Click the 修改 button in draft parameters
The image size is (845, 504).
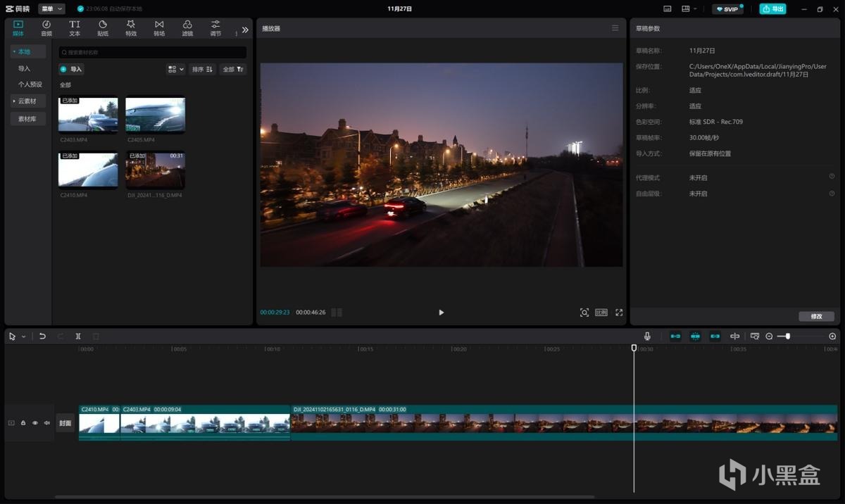point(816,316)
